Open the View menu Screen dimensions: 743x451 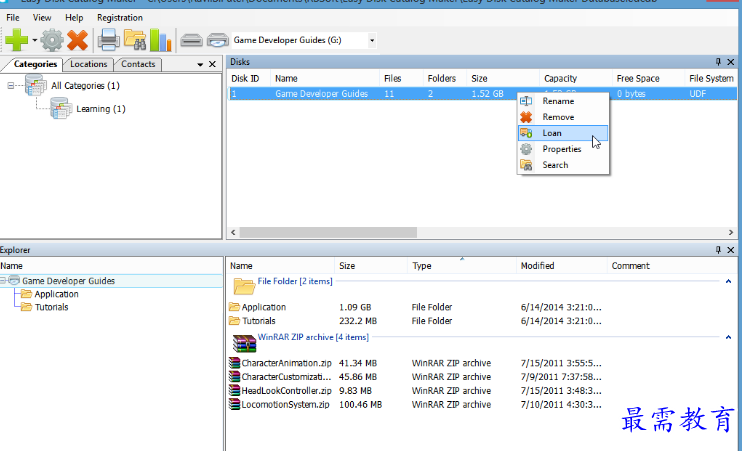[42, 18]
